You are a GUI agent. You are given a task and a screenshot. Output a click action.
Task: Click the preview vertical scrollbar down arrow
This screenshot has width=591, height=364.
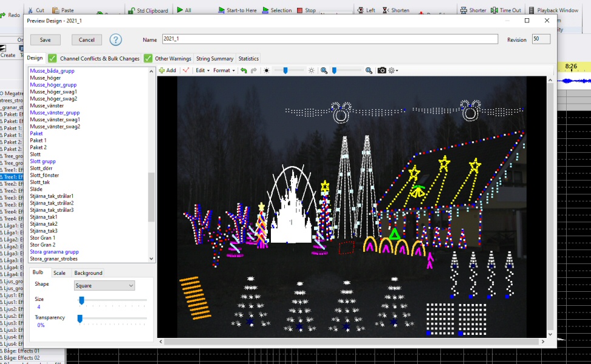tap(550, 334)
